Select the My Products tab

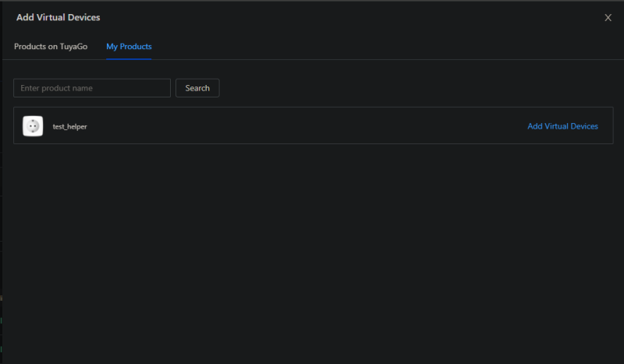(x=129, y=47)
